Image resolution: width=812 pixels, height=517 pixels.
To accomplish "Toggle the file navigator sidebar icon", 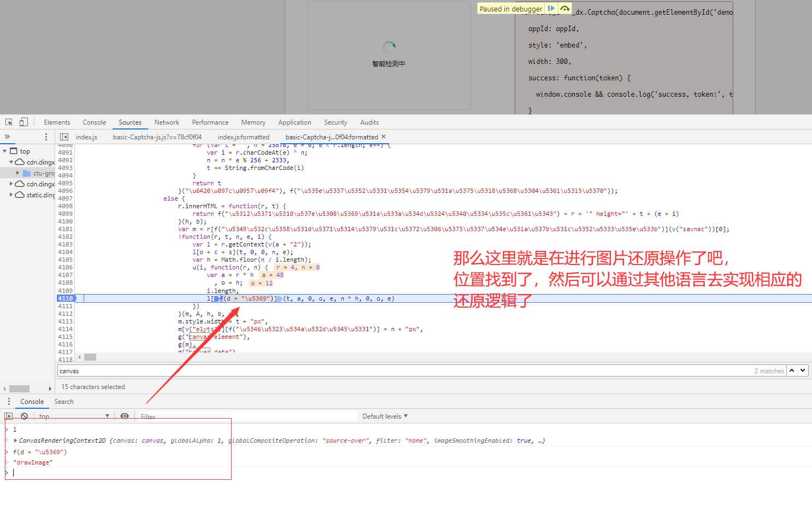I will click(64, 137).
